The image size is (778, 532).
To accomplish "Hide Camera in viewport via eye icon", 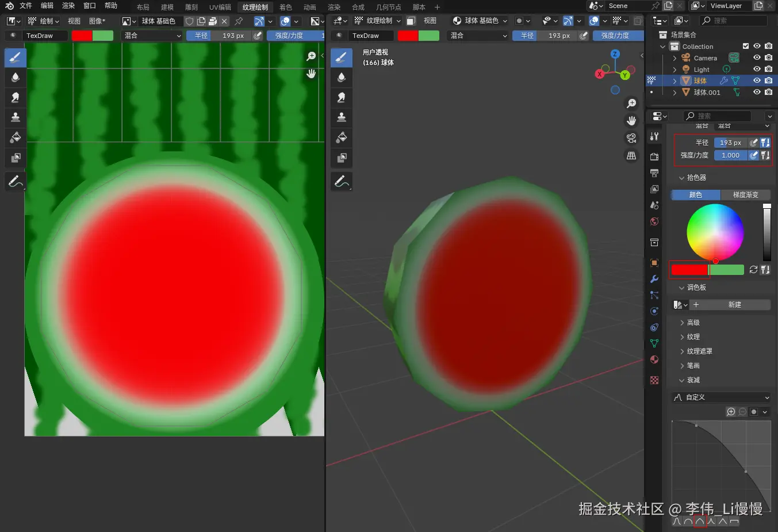I will coord(757,58).
